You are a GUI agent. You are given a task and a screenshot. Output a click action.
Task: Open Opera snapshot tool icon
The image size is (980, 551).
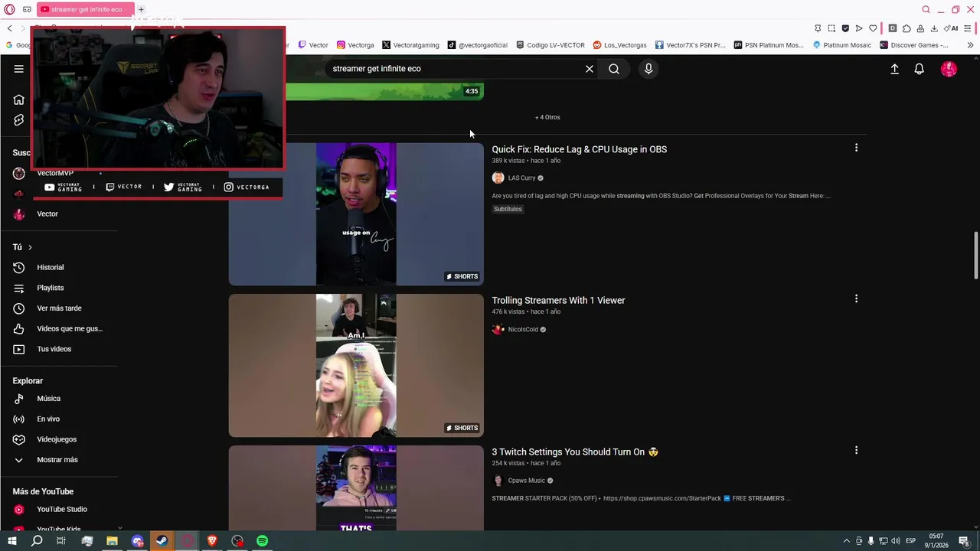(831, 28)
